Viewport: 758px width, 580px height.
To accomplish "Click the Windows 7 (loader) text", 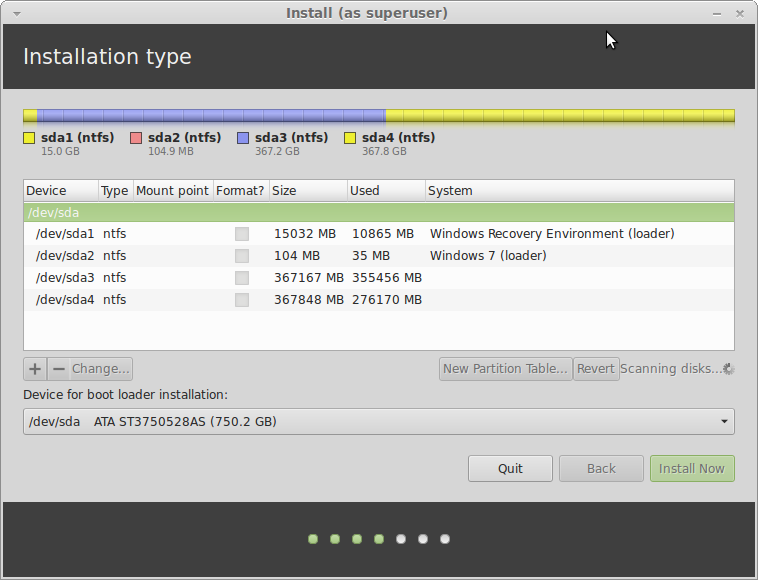I will click(488, 256).
